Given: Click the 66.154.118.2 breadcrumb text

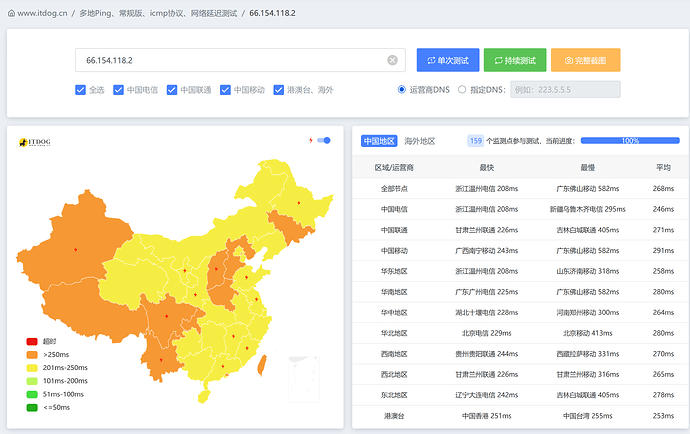Looking at the screenshot, I should [x=272, y=13].
